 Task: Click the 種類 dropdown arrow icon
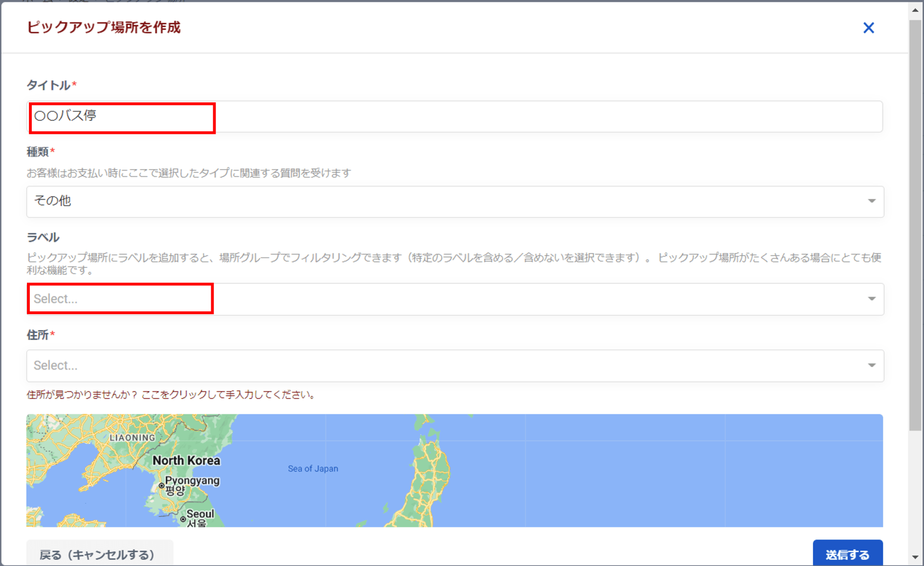point(872,201)
